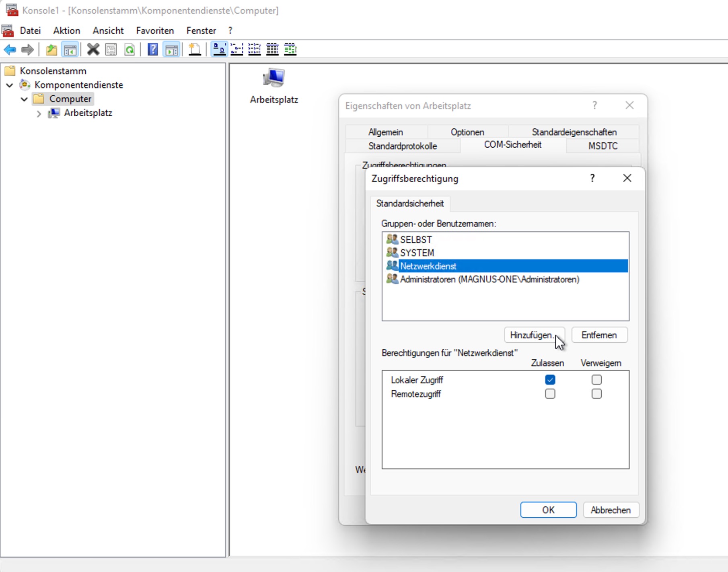Click the blue Help question mark icon
The height and width of the screenshot is (572, 728).
pos(153,49)
